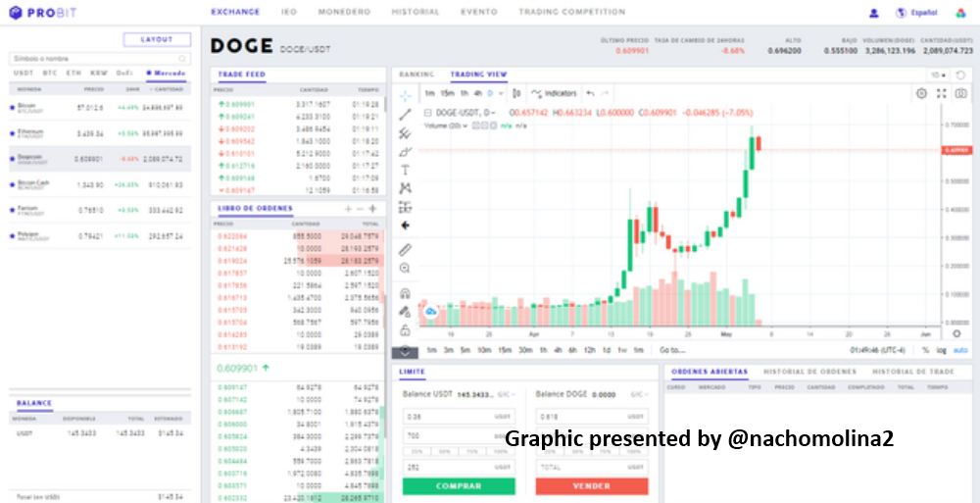Select 50% of USDT balance for buy
Image resolution: width=980 pixels, height=503 pixels.
pyautogui.click(x=444, y=451)
